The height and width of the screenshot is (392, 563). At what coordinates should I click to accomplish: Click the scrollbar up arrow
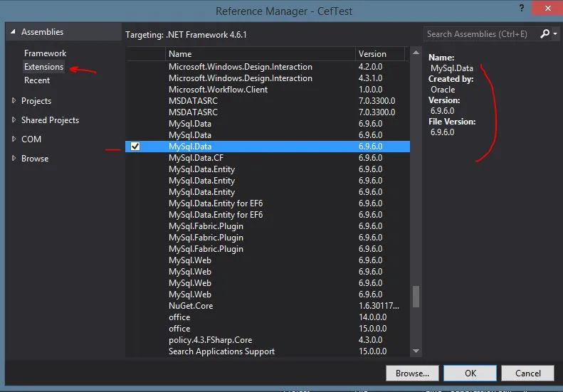click(416, 53)
